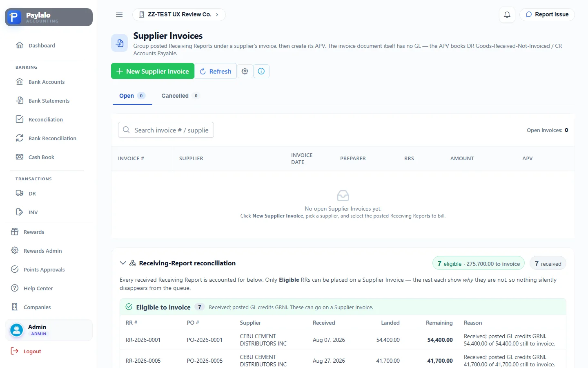Open the Admin user profile card

[49, 330]
